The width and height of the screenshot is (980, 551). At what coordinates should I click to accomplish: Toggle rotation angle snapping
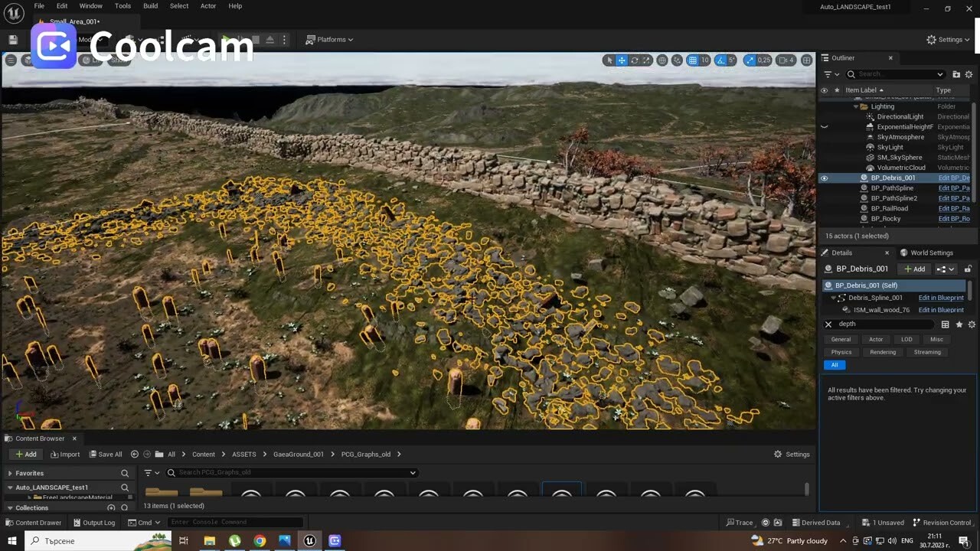[721, 60]
